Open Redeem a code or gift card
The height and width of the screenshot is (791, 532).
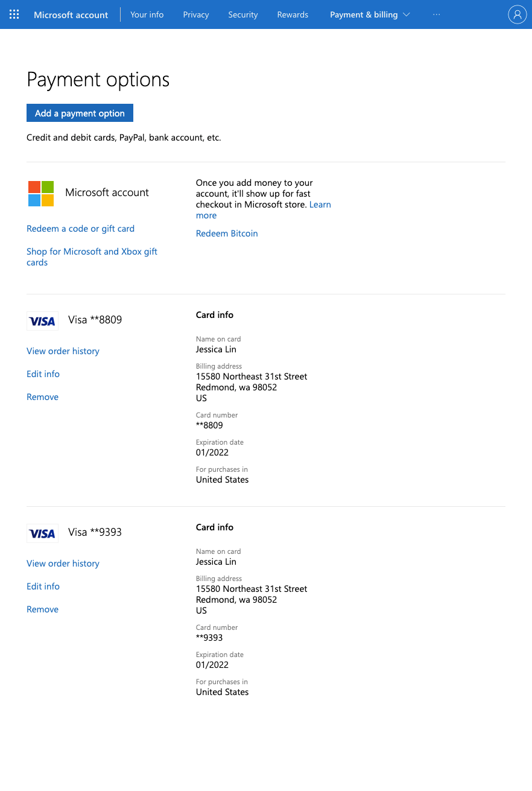pos(80,229)
